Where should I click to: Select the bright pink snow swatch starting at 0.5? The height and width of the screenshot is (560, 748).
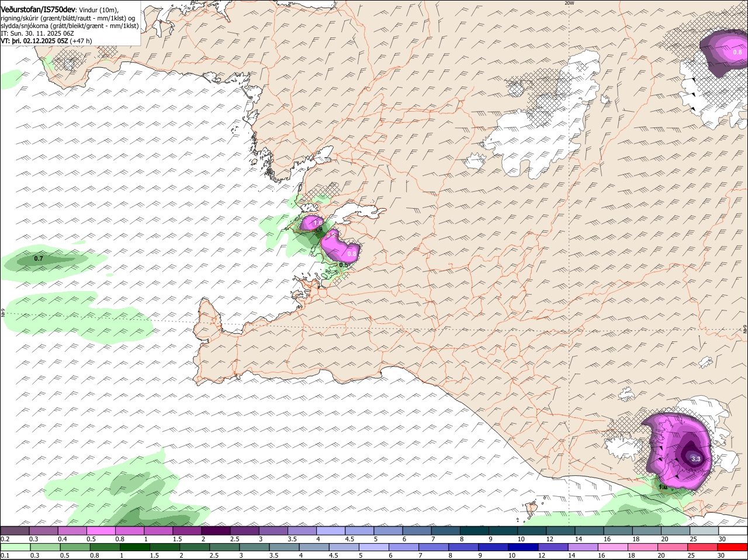pyautogui.click(x=101, y=531)
